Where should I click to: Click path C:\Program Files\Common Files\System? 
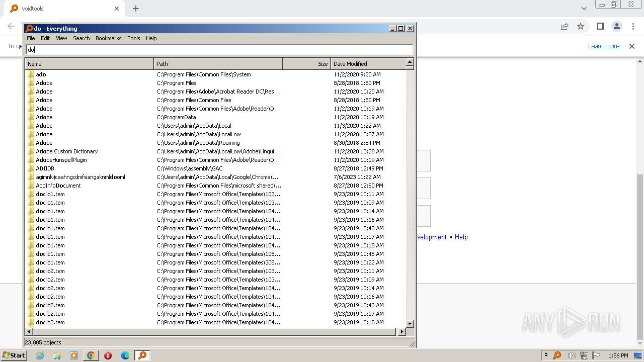[204, 74]
